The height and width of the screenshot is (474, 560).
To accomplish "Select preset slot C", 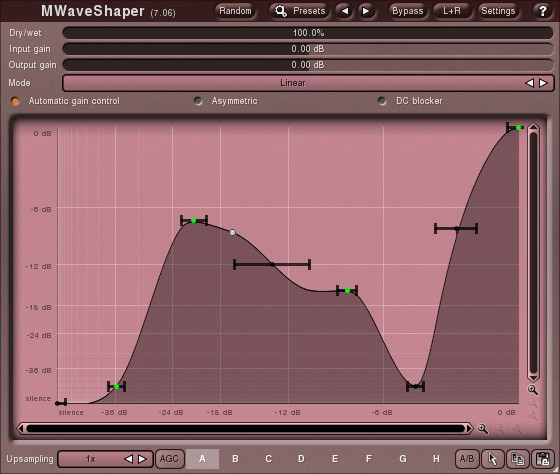I will click(269, 459).
